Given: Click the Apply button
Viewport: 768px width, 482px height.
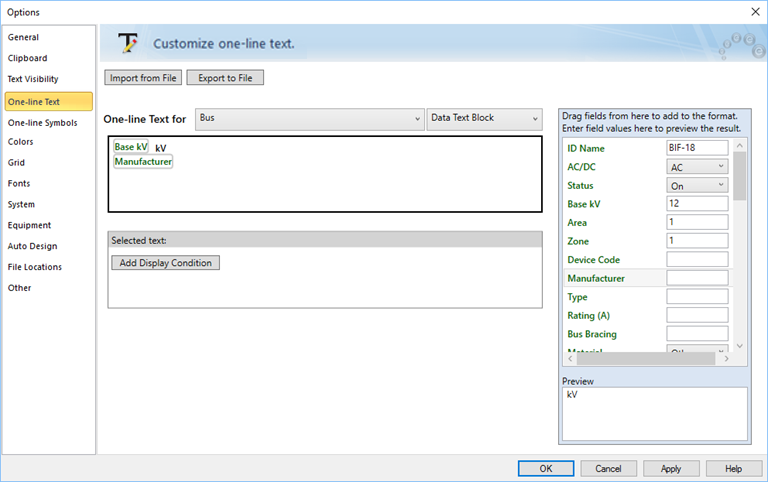Looking at the screenshot, I should click(671, 468).
